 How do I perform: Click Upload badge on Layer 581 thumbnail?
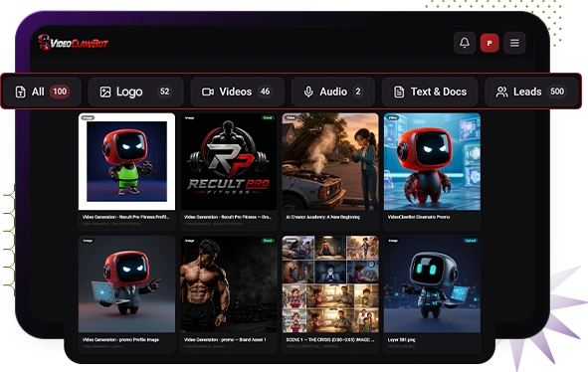coord(471,241)
